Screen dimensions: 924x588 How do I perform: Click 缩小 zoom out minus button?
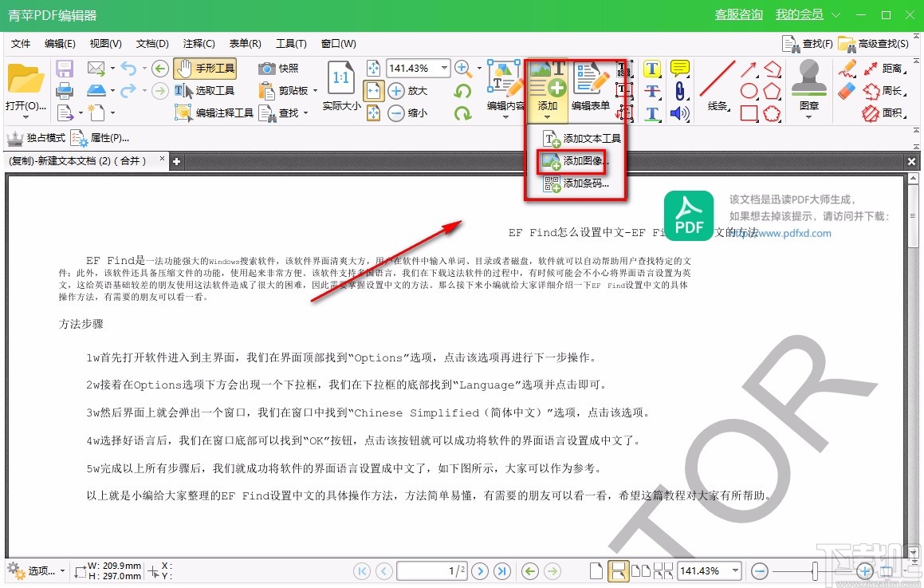pos(407,112)
